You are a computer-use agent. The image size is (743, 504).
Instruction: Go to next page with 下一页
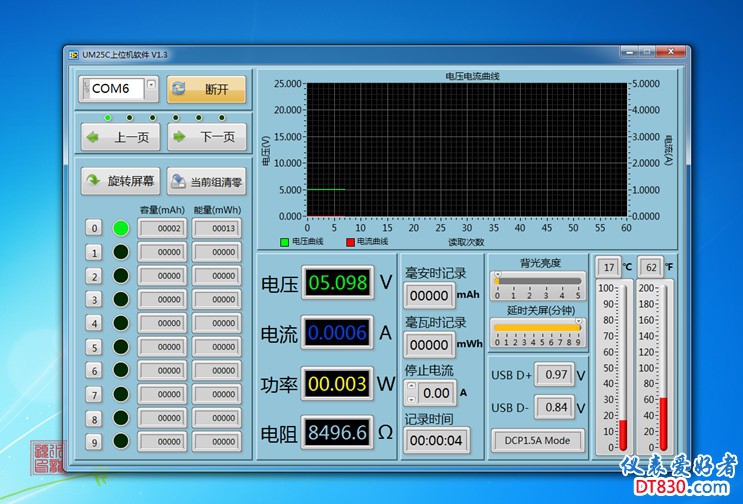coord(206,137)
